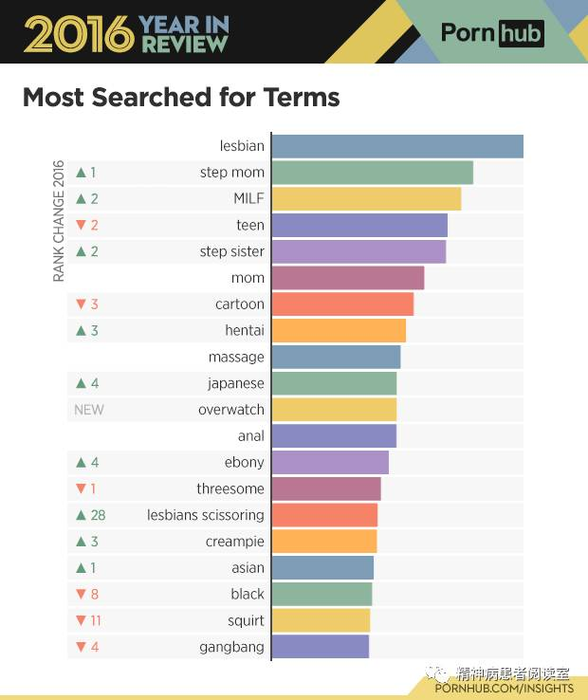Click the Most Searched for Terms heading

point(181,97)
